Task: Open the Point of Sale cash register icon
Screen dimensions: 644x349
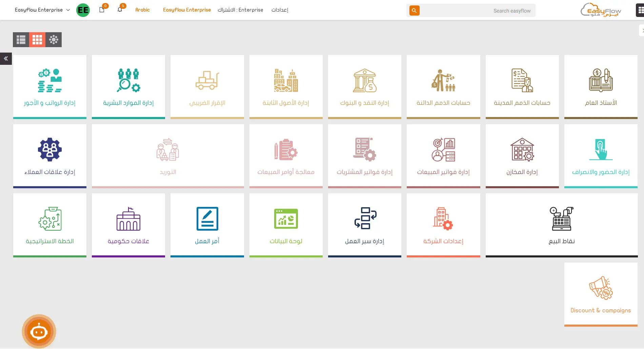Action: click(561, 219)
